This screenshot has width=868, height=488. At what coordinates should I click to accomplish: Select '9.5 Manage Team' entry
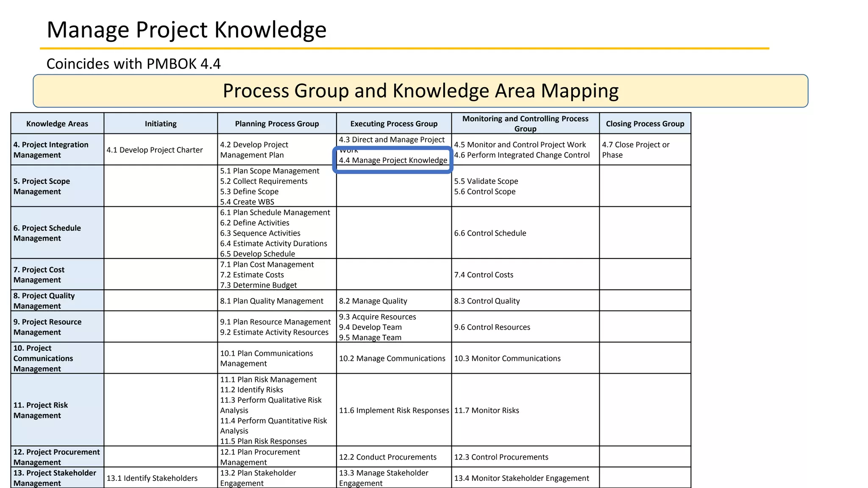tap(370, 338)
